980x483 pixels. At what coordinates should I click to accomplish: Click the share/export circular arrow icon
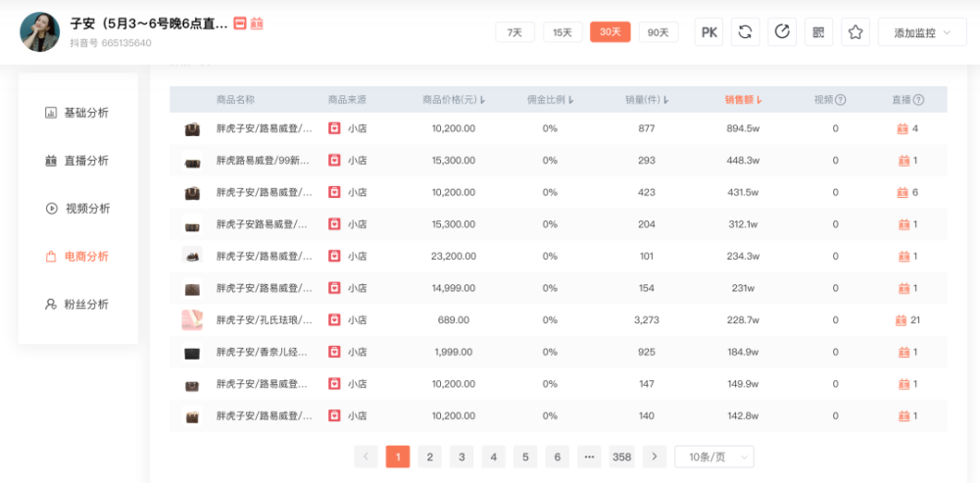pyautogui.click(x=782, y=32)
